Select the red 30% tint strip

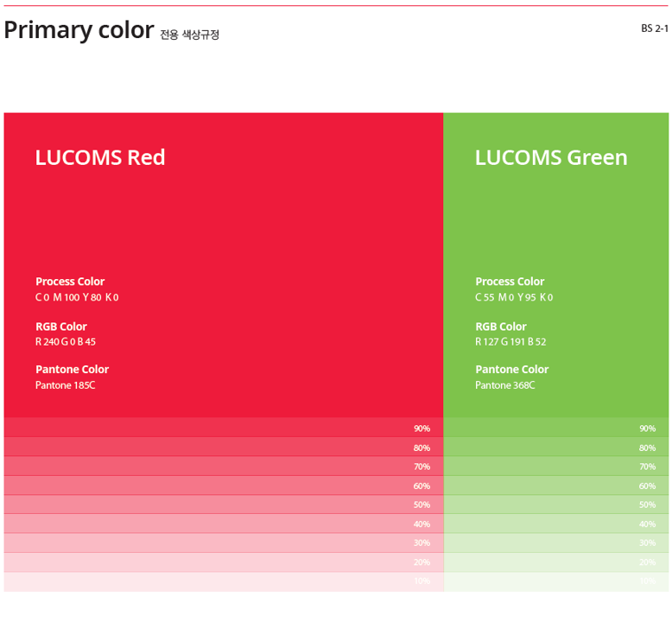pos(224,543)
